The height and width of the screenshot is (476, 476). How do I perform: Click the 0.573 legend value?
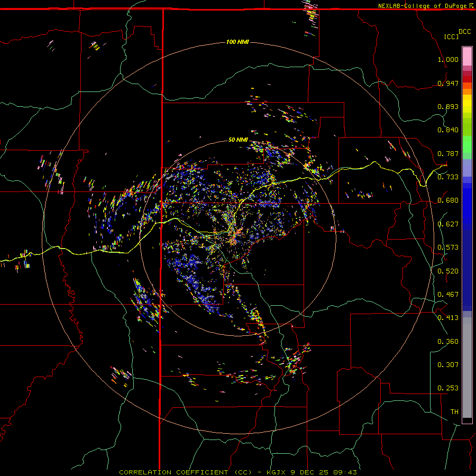(448, 248)
